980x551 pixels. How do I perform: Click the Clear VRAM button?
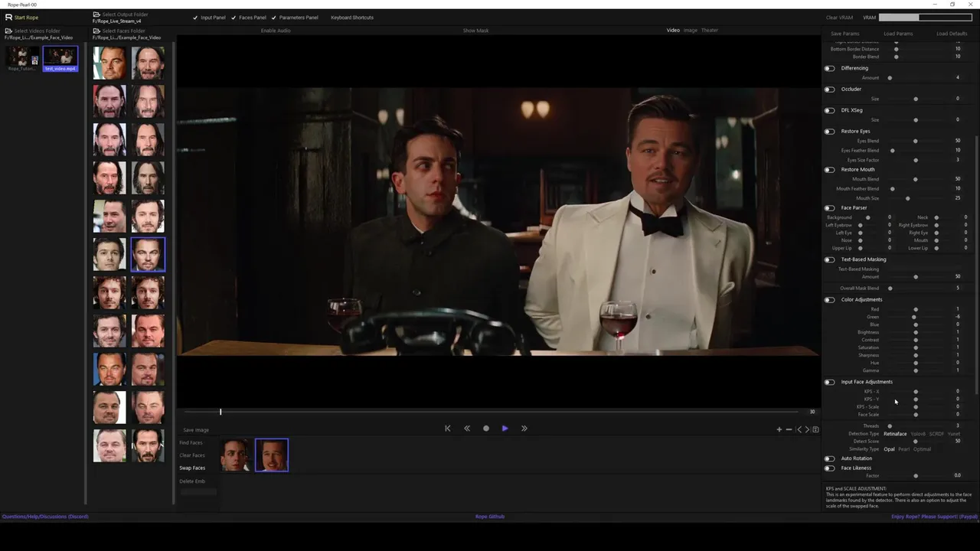coord(839,18)
